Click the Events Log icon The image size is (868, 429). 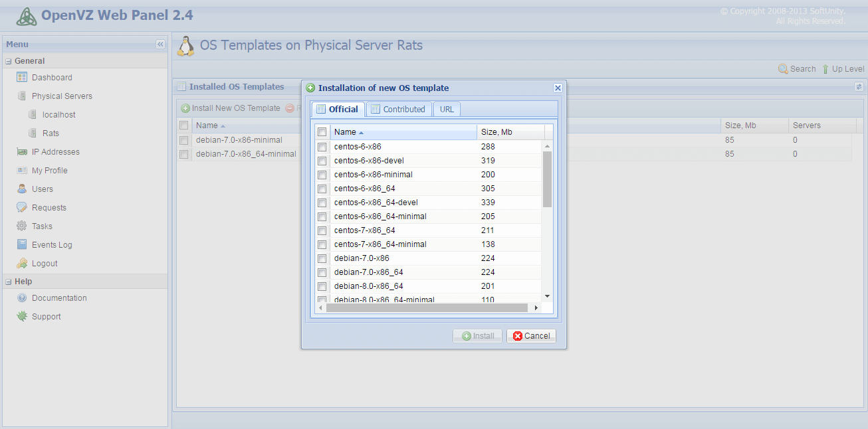(x=21, y=245)
